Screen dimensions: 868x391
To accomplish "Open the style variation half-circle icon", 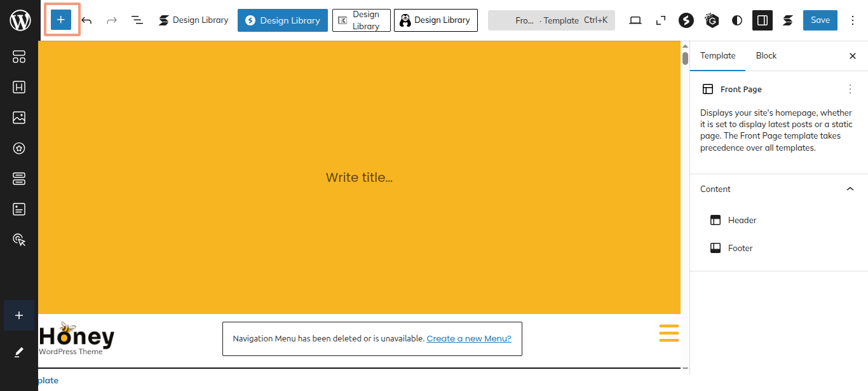I will pos(737,20).
